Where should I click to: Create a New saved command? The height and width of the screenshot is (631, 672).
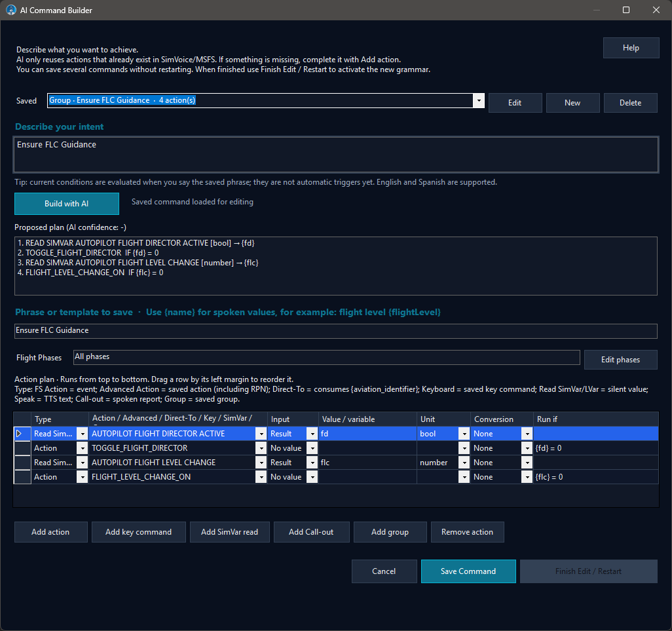point(572,103)
